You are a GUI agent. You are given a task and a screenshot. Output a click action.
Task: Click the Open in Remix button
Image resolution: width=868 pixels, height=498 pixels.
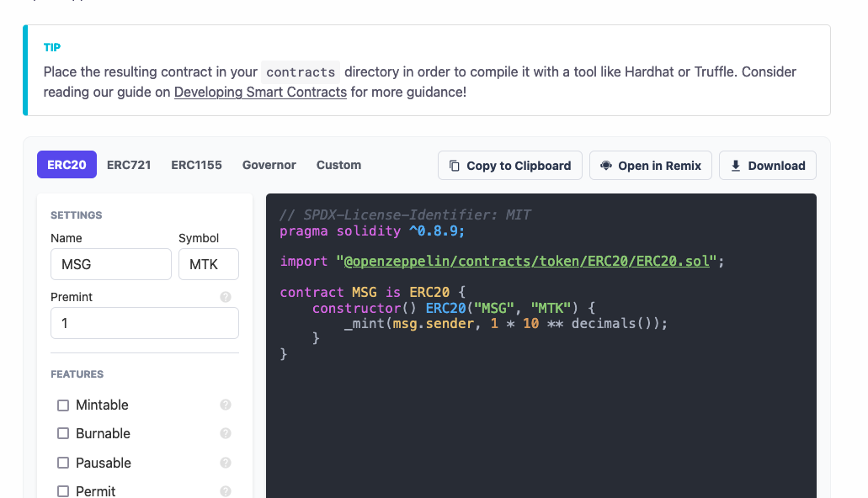click(x=651, y=166)
